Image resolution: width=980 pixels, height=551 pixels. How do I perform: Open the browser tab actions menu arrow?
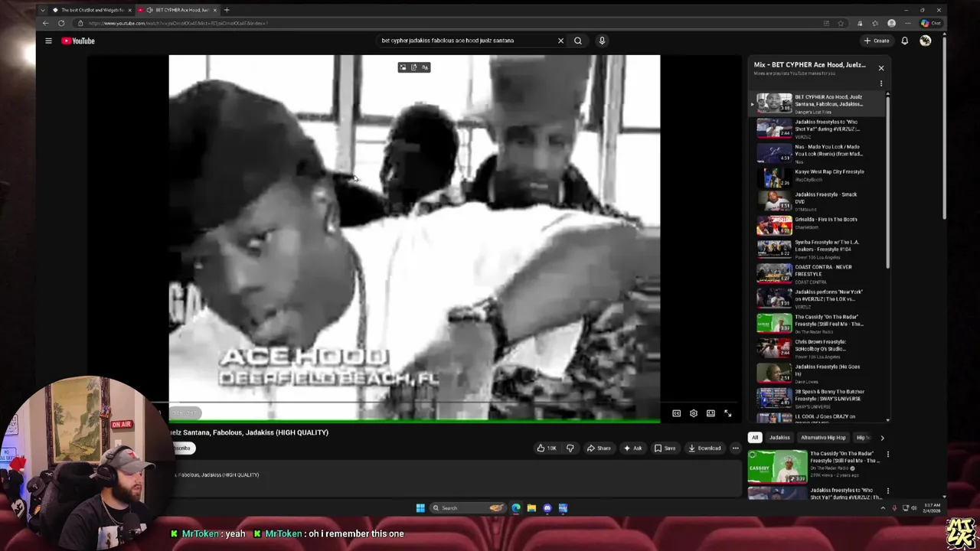42,10
